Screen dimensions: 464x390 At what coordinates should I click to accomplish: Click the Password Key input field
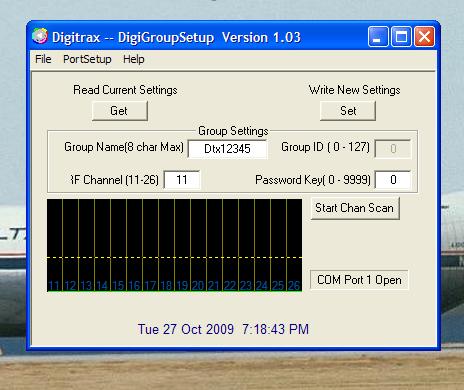[x=393, y=180]
